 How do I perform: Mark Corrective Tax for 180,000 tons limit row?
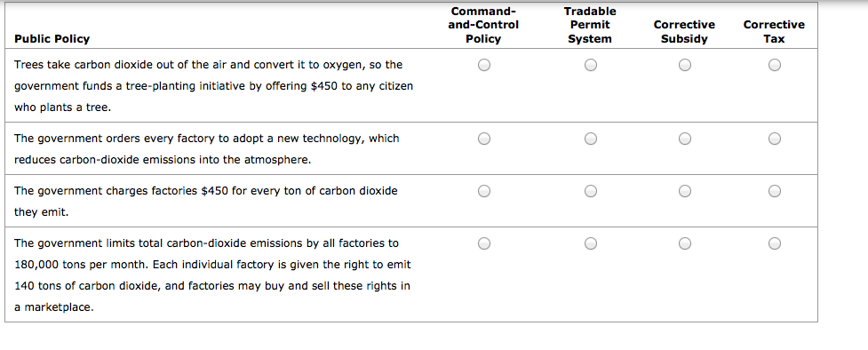point(775,243)
